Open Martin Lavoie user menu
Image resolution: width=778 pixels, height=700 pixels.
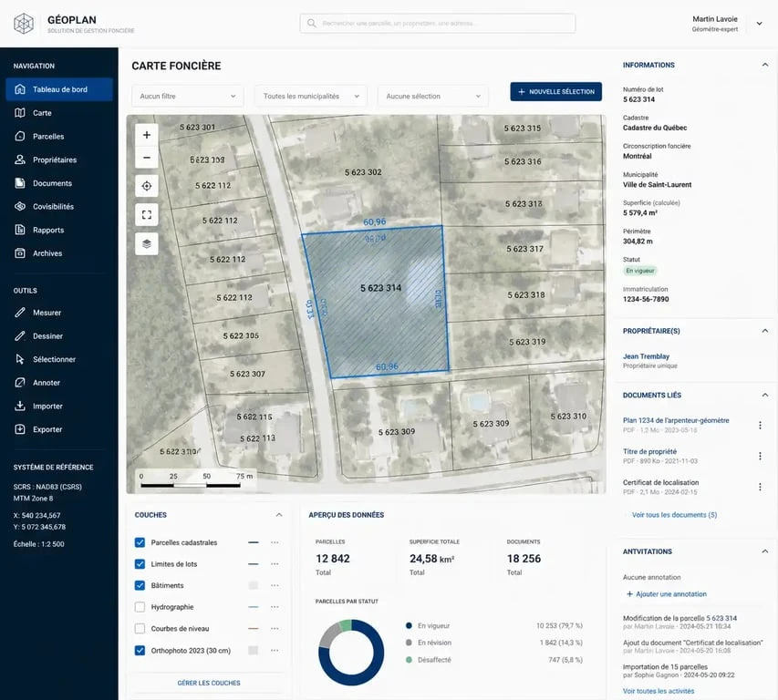(759, 24)
